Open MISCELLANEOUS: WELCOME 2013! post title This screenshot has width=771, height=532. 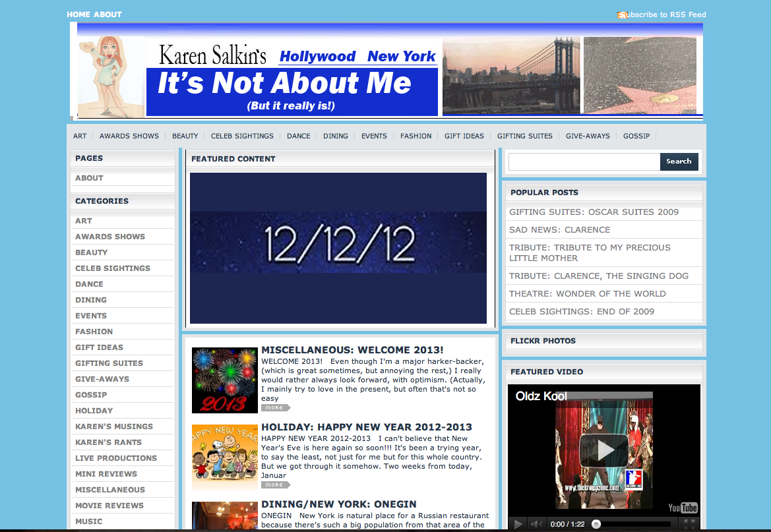(352, 350)
